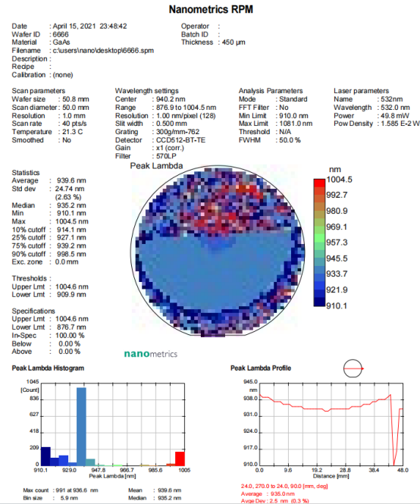
Task: Select the Power value 49.8 mW
Action: [x=395, y=115]
